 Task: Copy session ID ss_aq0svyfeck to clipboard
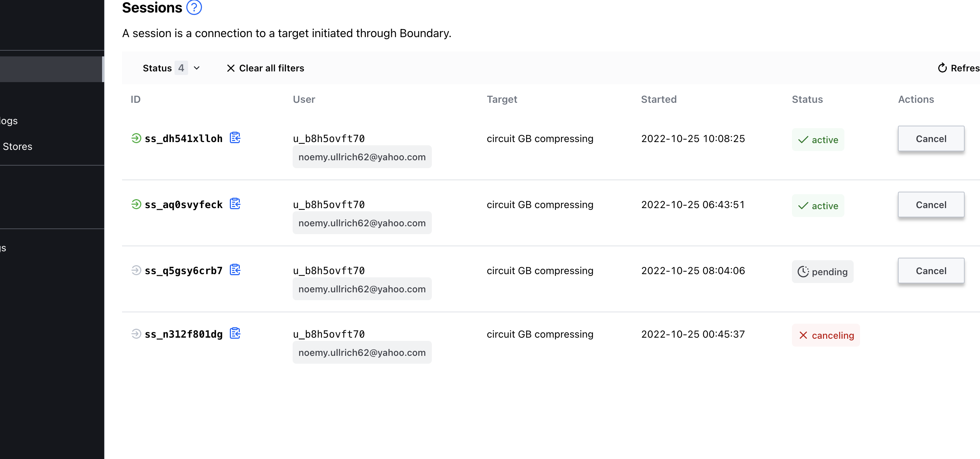pos(235,203)
